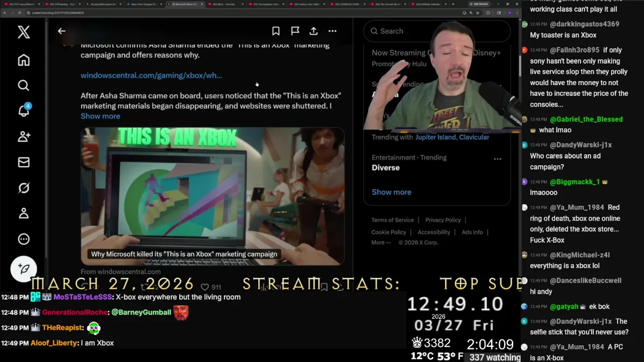
Task: Open the Clavicular trending link
Action: (x=474, y=137)
